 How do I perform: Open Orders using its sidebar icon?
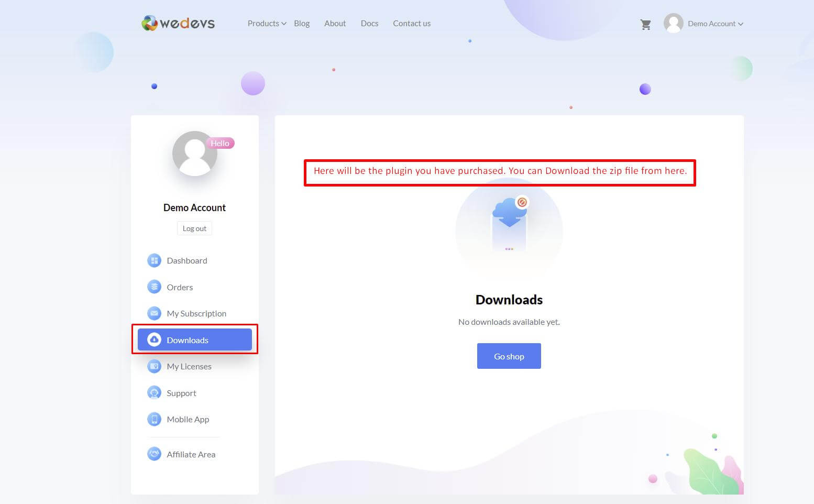coord(154,287)
